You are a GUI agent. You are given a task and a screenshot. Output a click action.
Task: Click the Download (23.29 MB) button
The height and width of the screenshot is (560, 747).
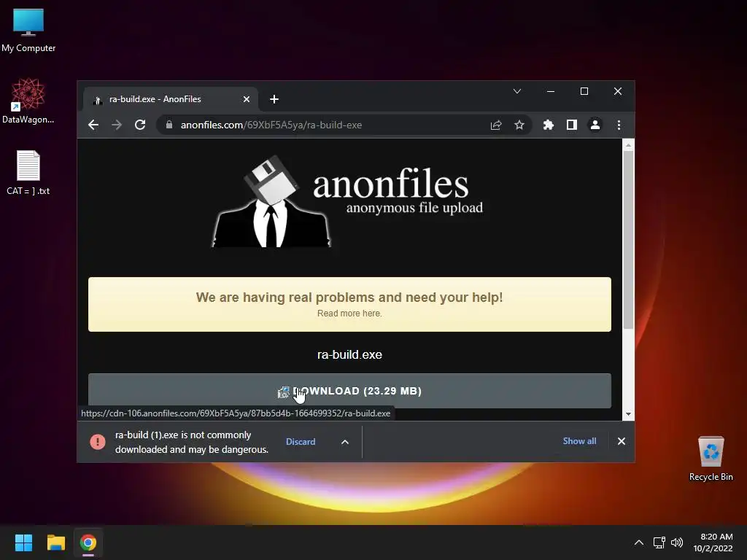(x=349, y=391)
